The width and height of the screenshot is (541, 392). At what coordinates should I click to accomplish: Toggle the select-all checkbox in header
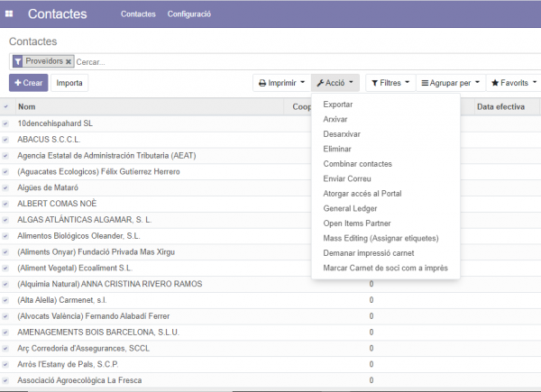point(7,107)
